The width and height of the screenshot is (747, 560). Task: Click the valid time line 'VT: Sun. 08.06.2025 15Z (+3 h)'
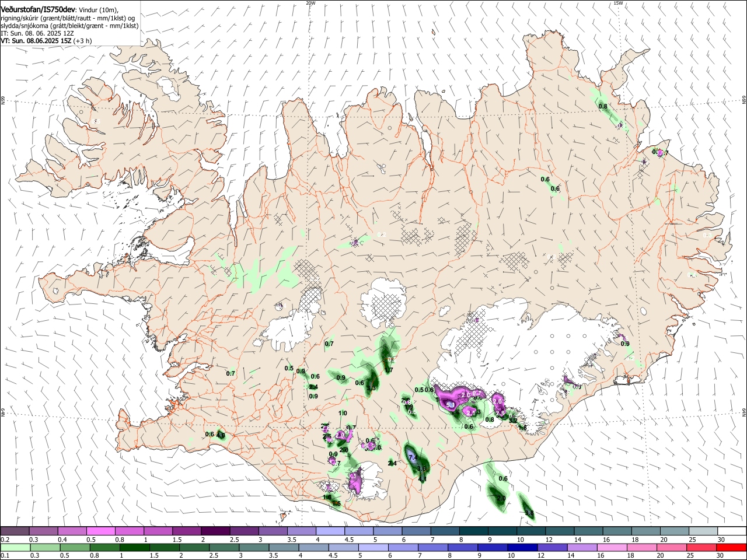tap(46, 41)
